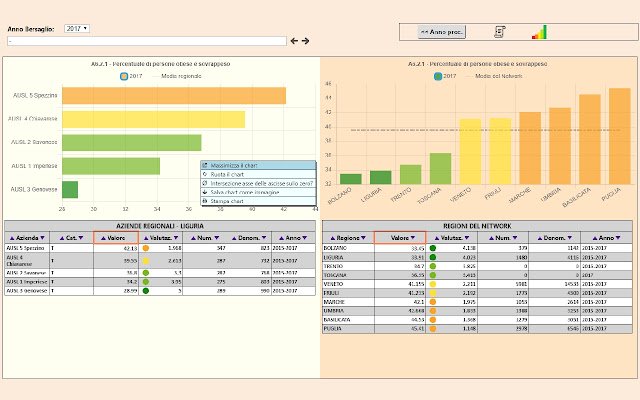The height and width of the screenshot is (400, 640).
Task: Choose Salva chart come immagine
Action: pyautogui.click(x=258, y=192)
